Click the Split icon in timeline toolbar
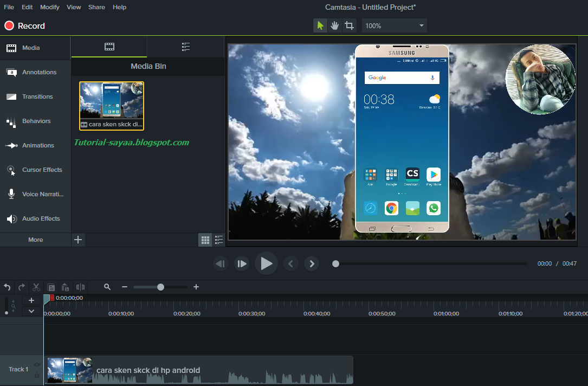Viewport: 588px width, 386px height. tap(80, 287)
